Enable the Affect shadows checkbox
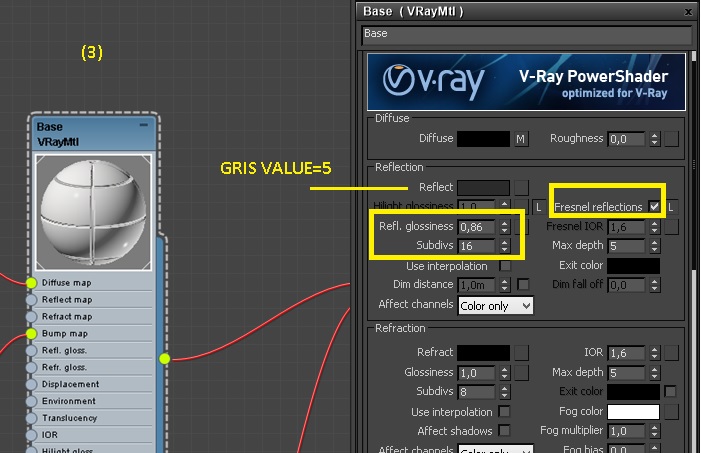 point(504,431)
